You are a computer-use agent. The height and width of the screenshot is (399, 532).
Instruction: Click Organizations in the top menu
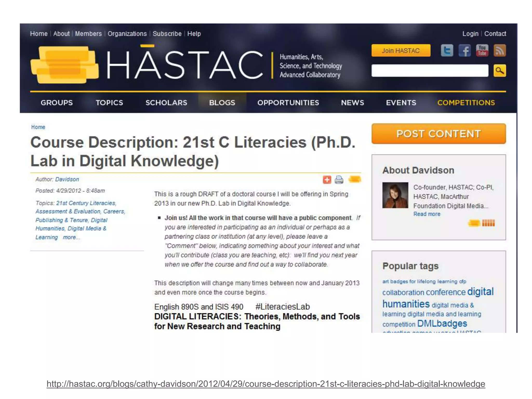tap(127, 34)
